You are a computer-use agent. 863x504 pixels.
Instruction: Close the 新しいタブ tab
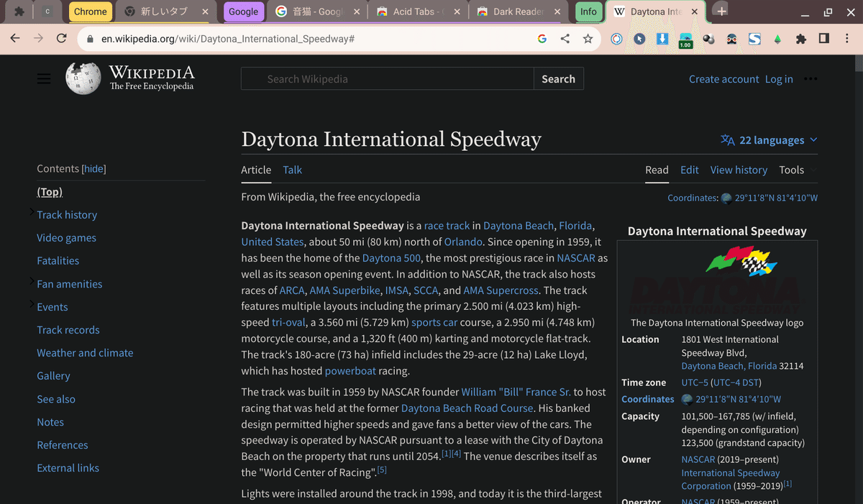(x=206, y=12)
